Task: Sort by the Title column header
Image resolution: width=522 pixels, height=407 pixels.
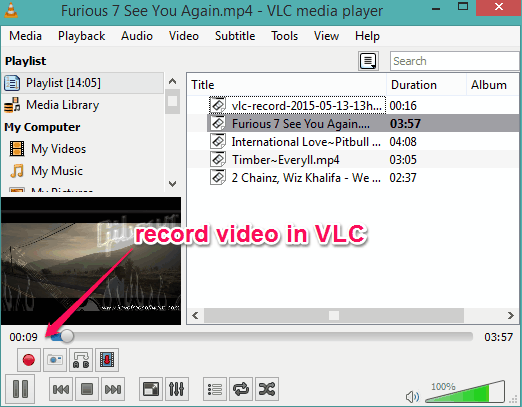Action: pos(287,85)
